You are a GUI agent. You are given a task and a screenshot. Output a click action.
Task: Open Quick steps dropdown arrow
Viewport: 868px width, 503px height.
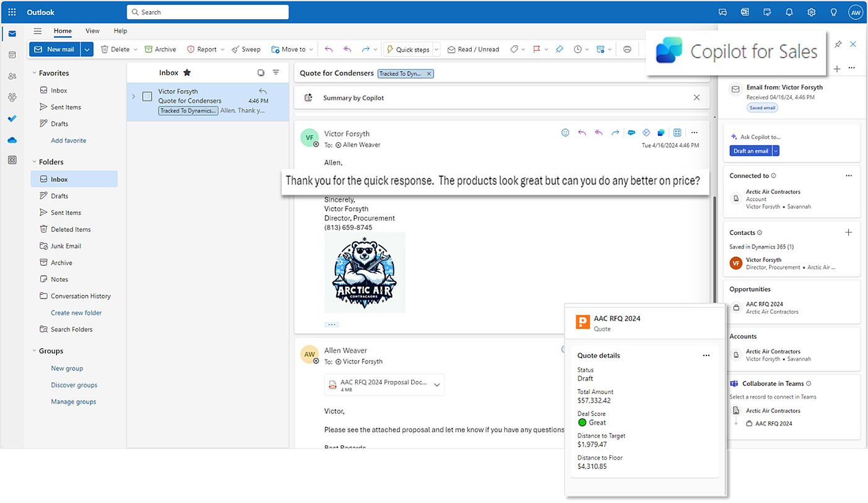[x=436, y=50]
